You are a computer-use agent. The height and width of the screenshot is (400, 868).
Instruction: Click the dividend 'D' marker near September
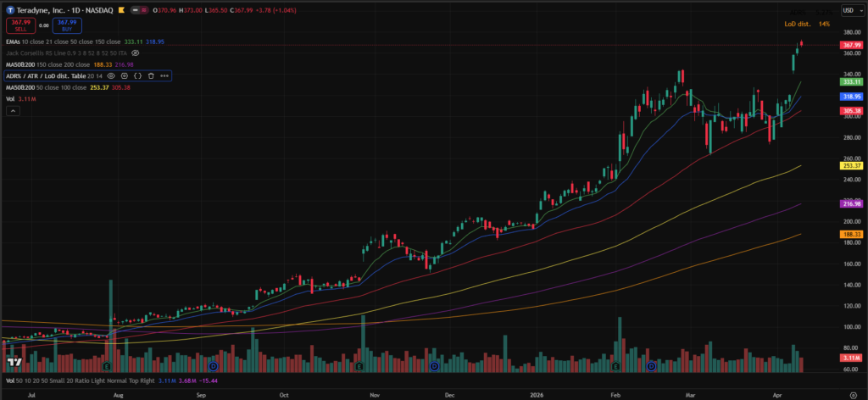213,367
